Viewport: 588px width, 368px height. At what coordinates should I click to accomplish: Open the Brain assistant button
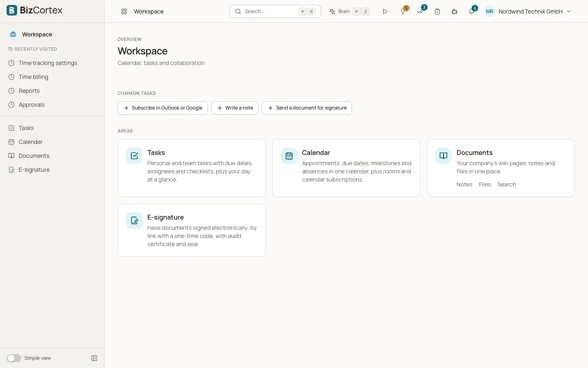[349, 11]
